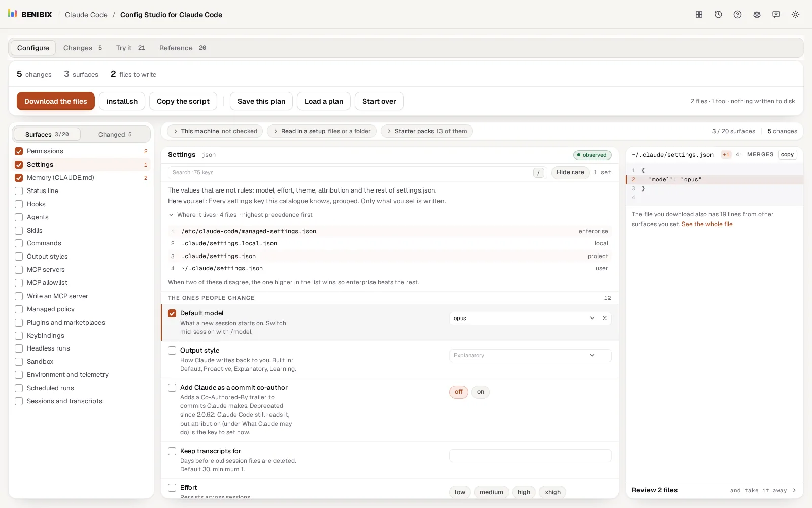This screenshot has height=508, width=812.
Task: Click the Hide rare button
Action: coord(570,172)
